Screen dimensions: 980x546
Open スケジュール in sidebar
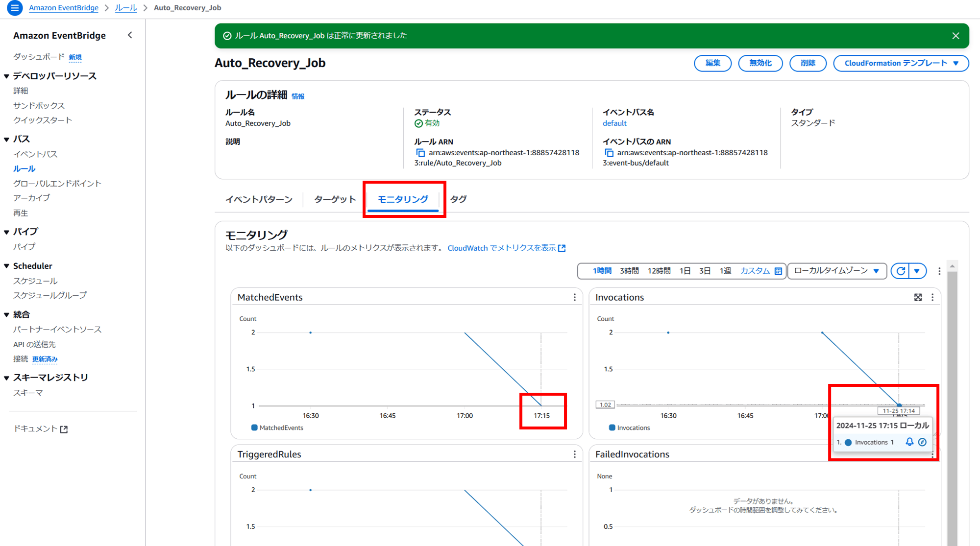point(35,281)
